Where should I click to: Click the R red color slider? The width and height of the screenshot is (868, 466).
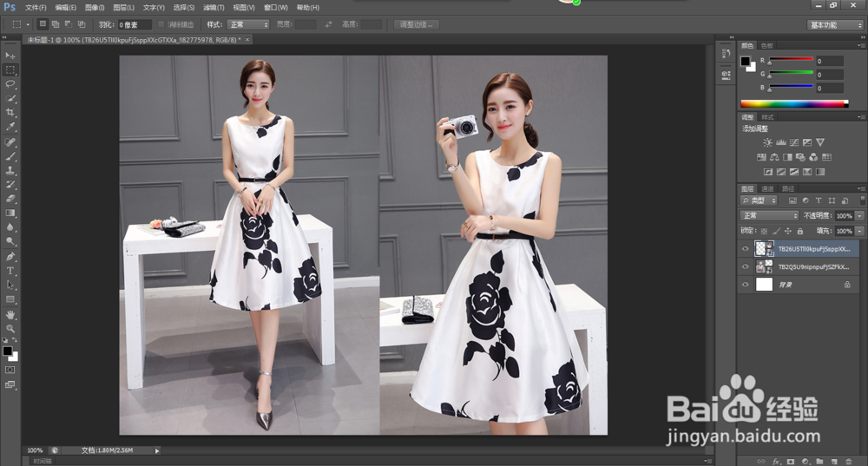791,59
